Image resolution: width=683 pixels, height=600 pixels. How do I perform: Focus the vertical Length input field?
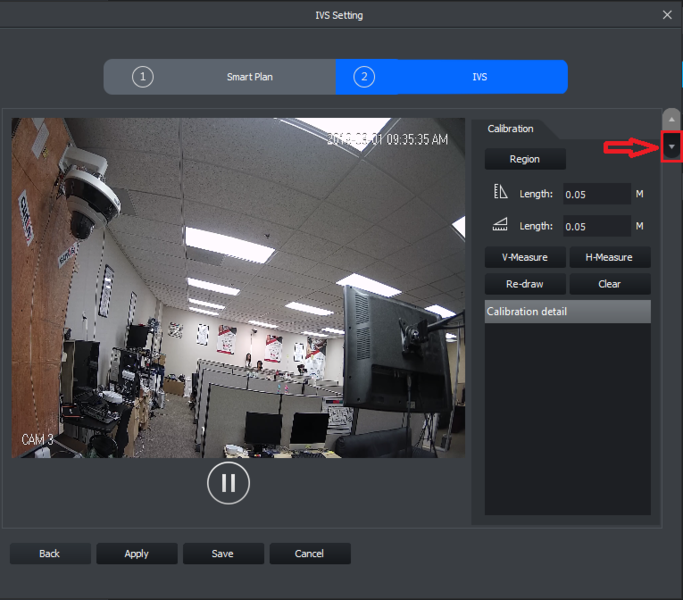click(596, 194)
